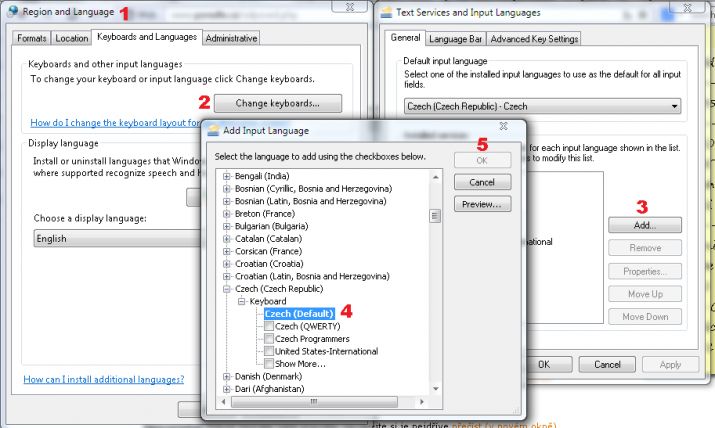Collapse the Keyboard subnode under Czech
This screenshot has width=715, height=428.
pyautogui.click(x=242, y=301)
